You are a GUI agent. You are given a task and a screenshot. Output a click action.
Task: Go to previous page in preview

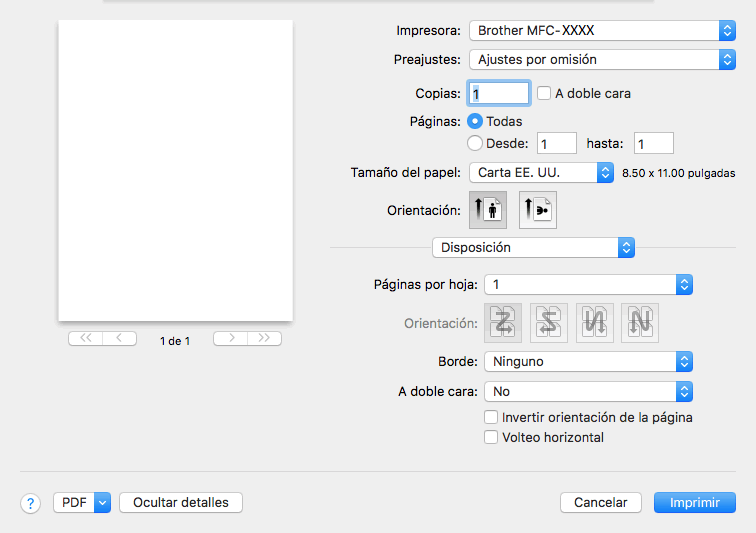click(120, 338)
